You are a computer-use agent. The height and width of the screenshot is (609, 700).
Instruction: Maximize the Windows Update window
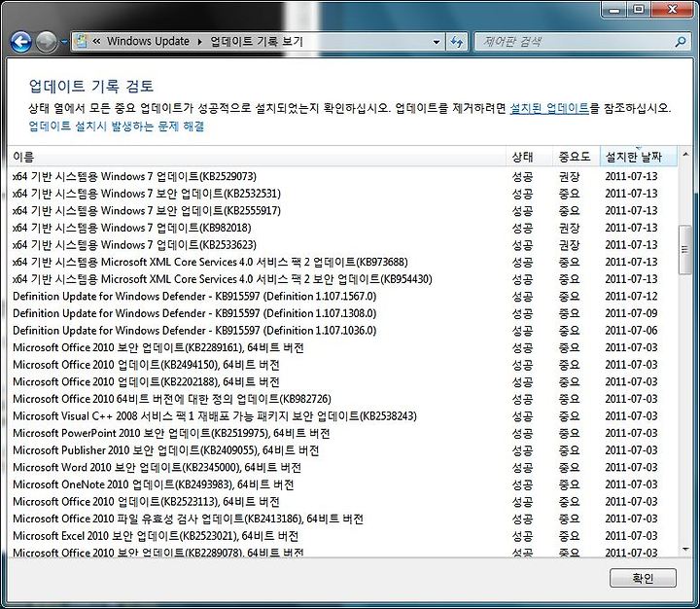(x=639, y=10)
